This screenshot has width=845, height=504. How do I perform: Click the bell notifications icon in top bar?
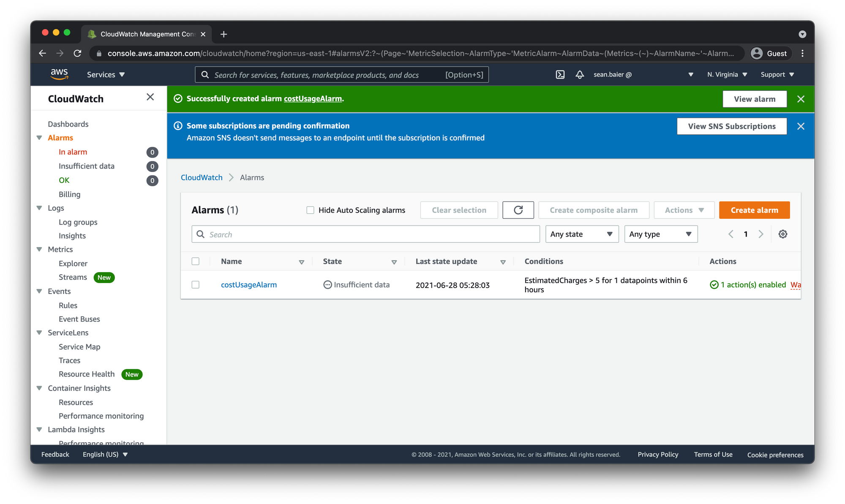(579, 74)
